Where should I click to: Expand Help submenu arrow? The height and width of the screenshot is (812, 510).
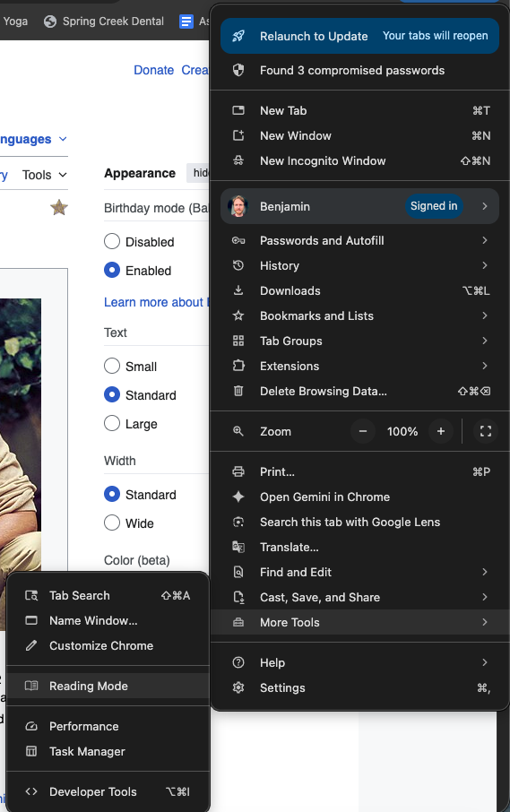[x=485, y=662]
